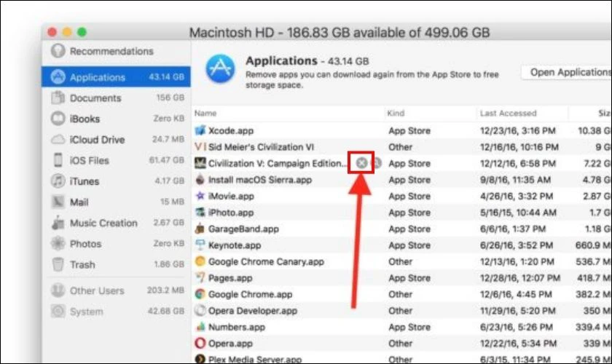Delete Civilization V with the X button

tap(361, 162)
